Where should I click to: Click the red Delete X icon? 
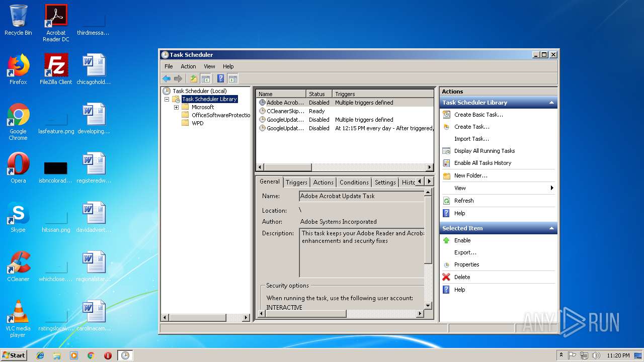446,277
